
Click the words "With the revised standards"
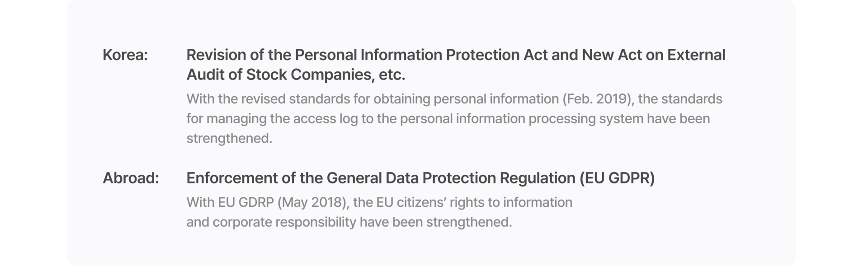(x=267, y=99)
